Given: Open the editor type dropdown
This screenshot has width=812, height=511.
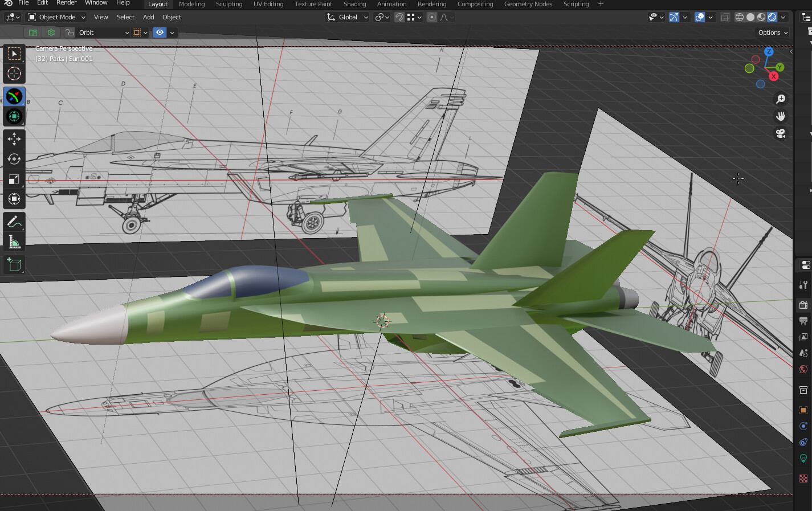Looking at the screenshot, I should (13, 17).
